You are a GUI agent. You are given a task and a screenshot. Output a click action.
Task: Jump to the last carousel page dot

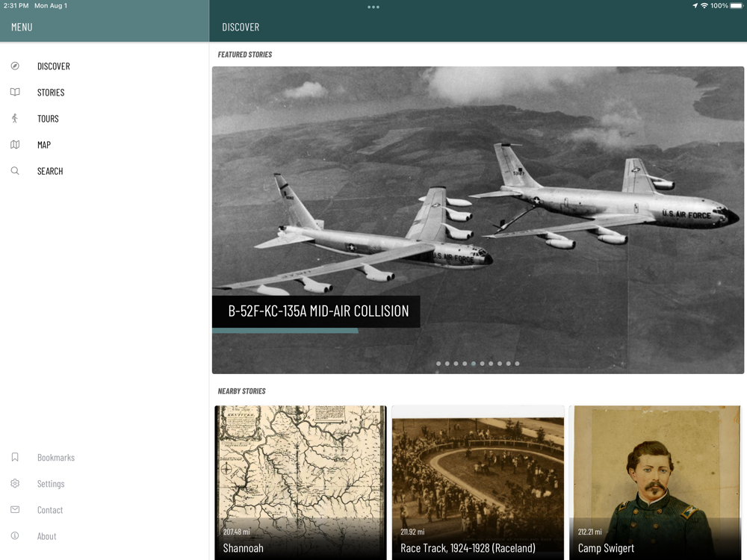click(517, 364)
